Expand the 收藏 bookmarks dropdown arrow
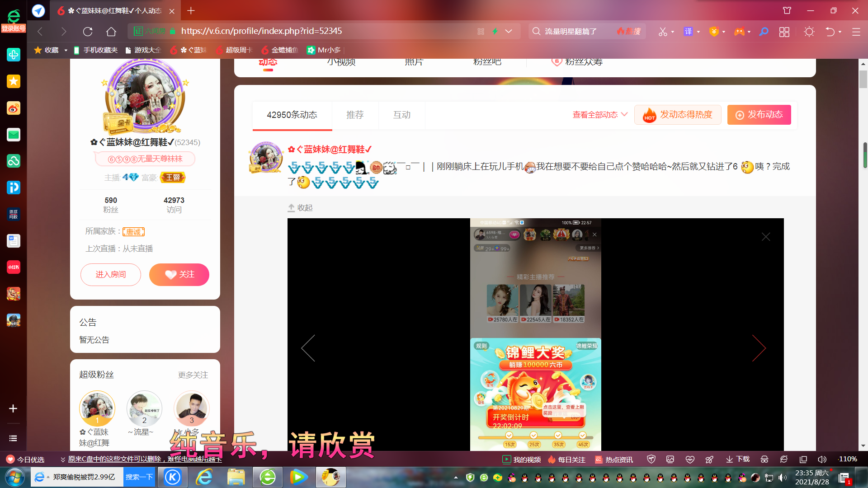 [66, 50]
